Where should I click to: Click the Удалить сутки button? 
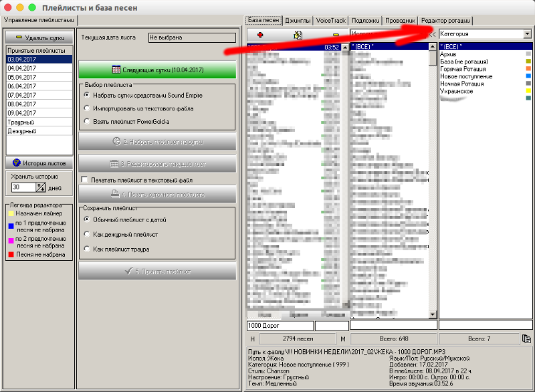tap(39, 38)
